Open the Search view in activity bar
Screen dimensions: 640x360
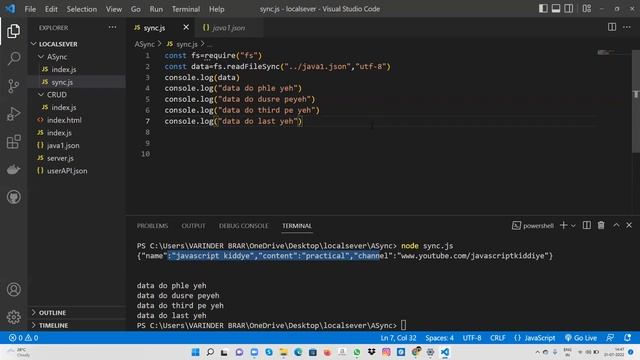click(13, 58)
